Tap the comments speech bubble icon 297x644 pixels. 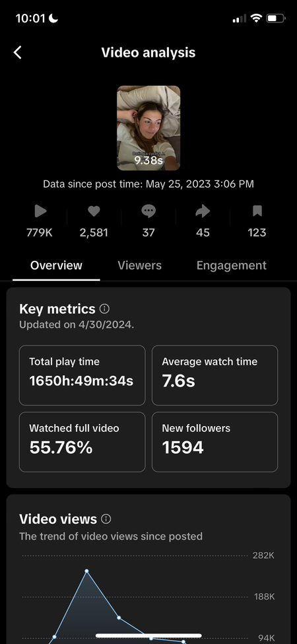point(148,211)
